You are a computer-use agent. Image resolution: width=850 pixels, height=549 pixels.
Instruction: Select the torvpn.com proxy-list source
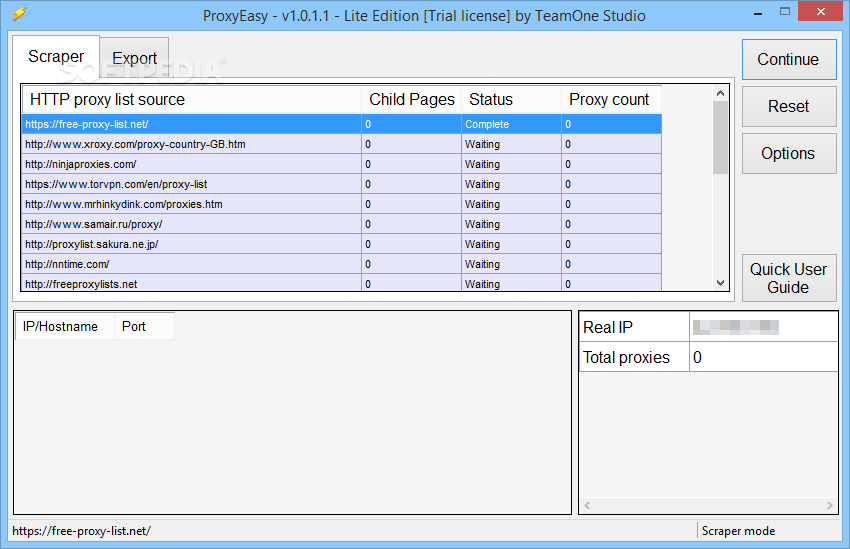pyautogui.click(x=342, y=184)
